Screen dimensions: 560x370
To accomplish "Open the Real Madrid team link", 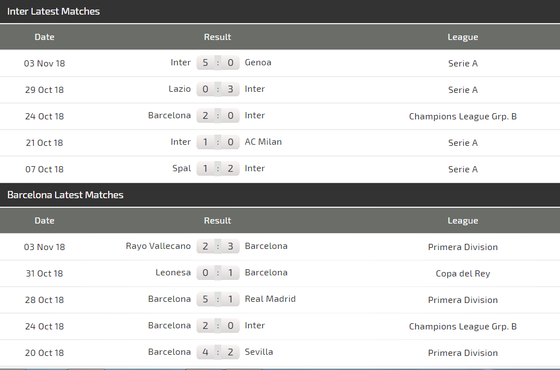I will [x=270, y=299].
